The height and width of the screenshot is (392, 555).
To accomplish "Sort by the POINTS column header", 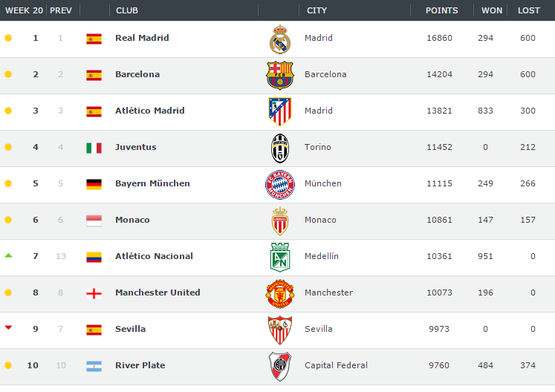I will (441, 10).
